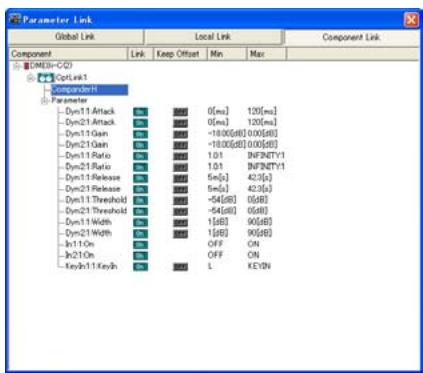Toggle Link On for Dyn2:1:Attack
Viewport: 423px width, 373px height.
point(140,123)
